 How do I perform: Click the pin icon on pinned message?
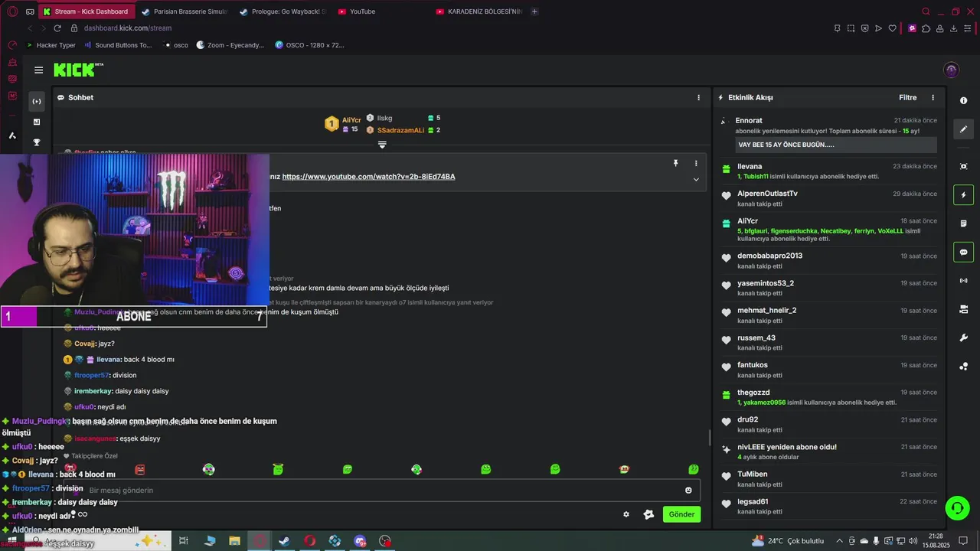[675, 163]
